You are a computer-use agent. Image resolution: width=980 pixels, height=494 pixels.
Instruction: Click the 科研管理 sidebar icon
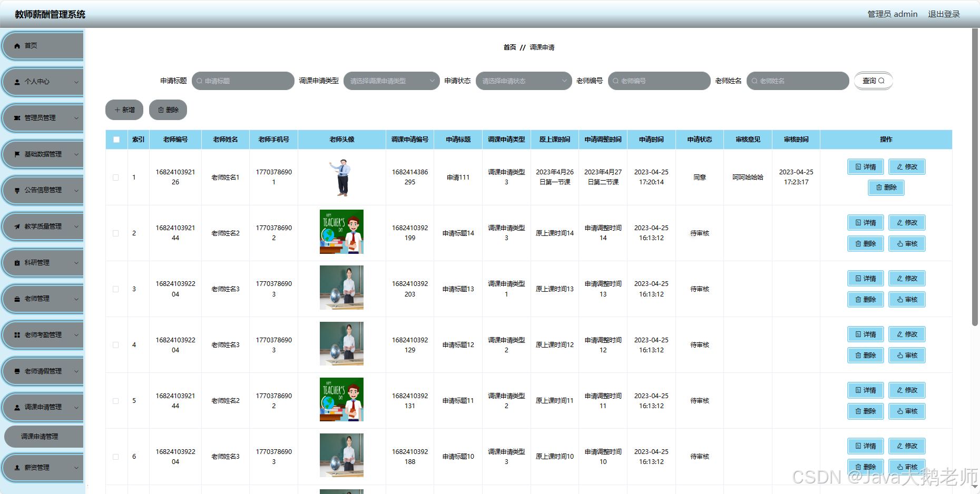(x=17, y=263)
